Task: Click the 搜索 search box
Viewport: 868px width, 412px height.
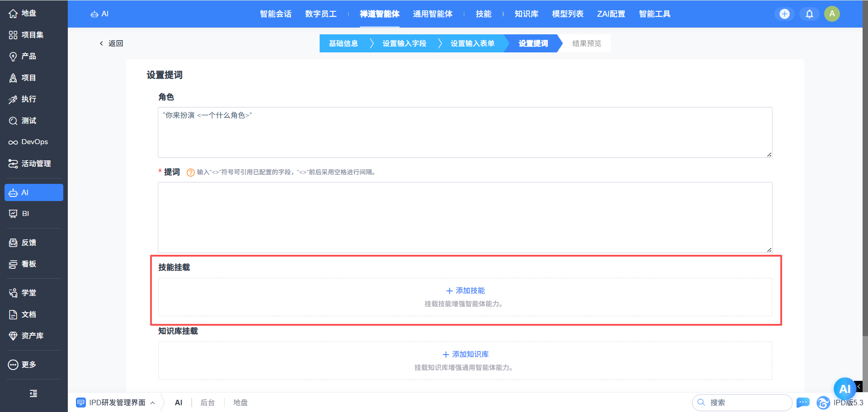Action: click(x=742, y=403)
